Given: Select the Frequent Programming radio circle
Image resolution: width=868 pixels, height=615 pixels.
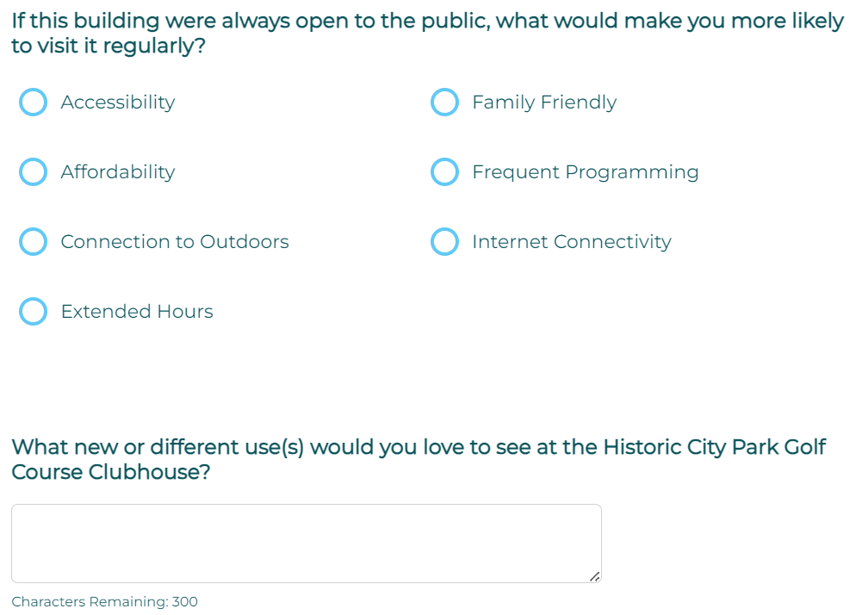Looking at the screenshot, I should [444, 172].
